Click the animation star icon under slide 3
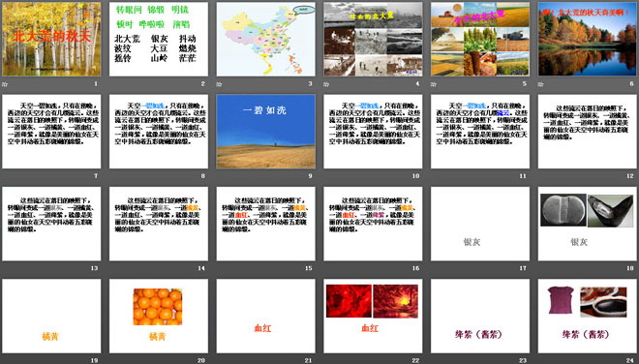The image size is (639, 364). 219,84
